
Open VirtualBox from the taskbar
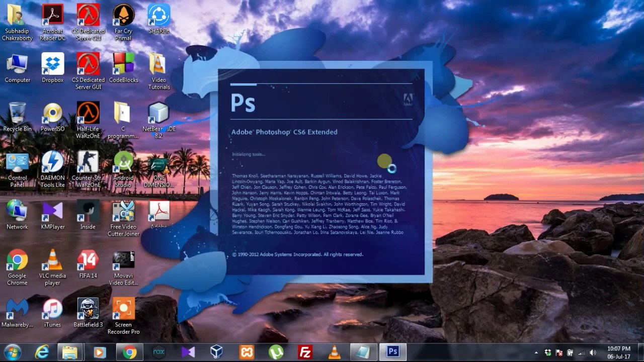[217, 352]
